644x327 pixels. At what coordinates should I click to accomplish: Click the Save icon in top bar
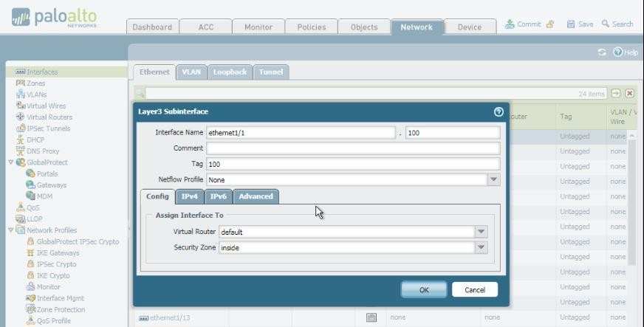tap(571, 24)
